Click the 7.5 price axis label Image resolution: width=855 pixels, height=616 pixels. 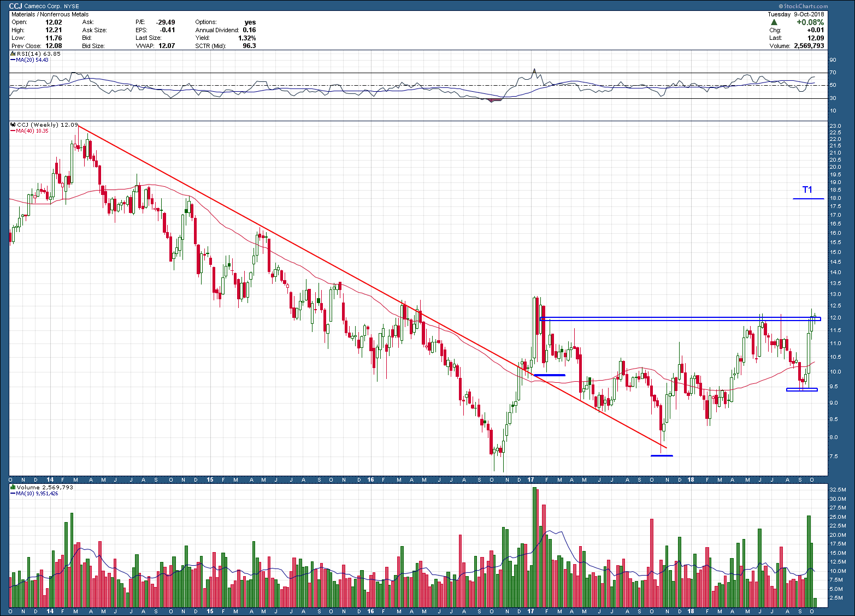point(834,457)
